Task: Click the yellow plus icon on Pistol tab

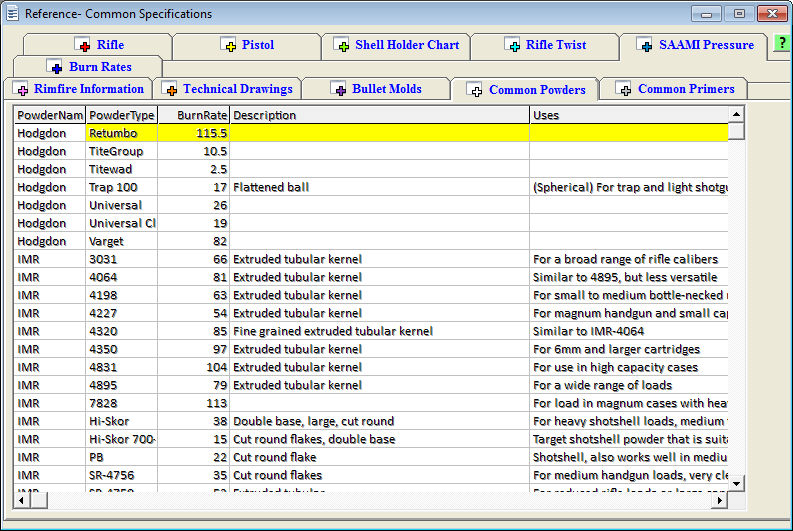Action: [229, 45]
